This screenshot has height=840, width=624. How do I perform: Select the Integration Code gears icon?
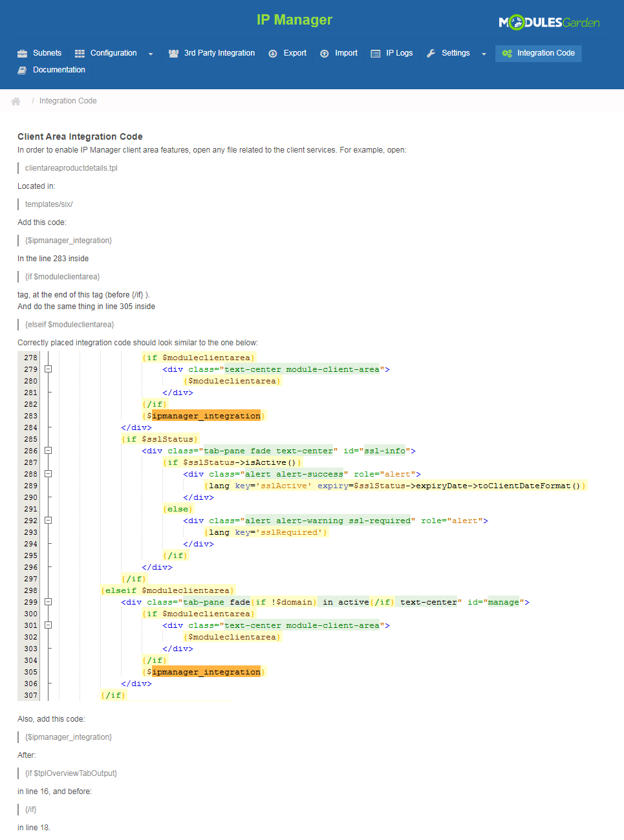coord(507,54)
